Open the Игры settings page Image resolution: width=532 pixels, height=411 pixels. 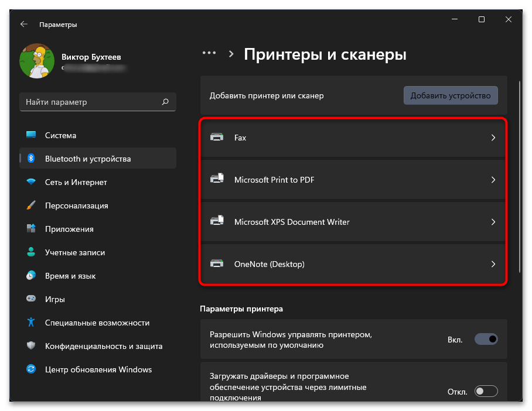(98, 299)
